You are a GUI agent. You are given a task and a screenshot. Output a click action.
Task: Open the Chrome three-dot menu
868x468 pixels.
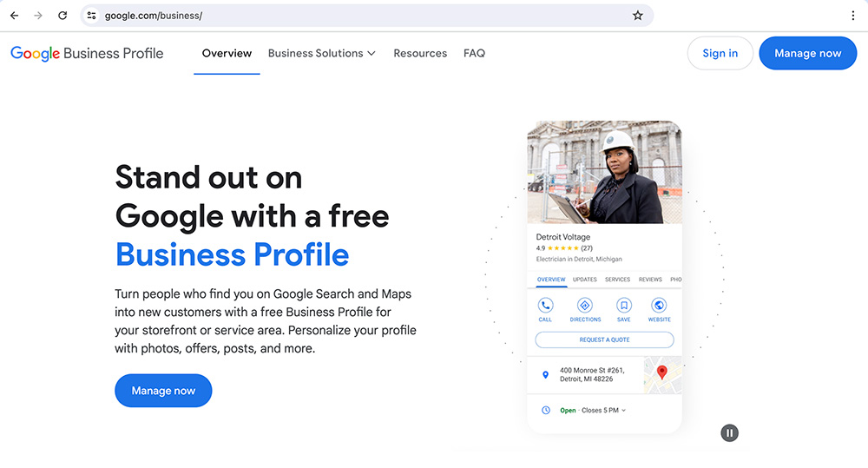pyautogui.click(x=853, y=16)
